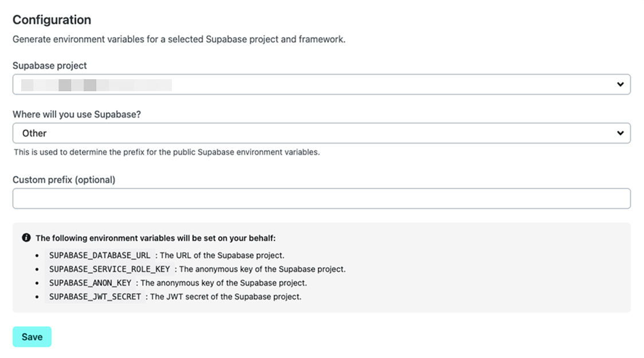
Task: Open the 'Where will you use Supabase?' dropdown
Action: point(321,133)
